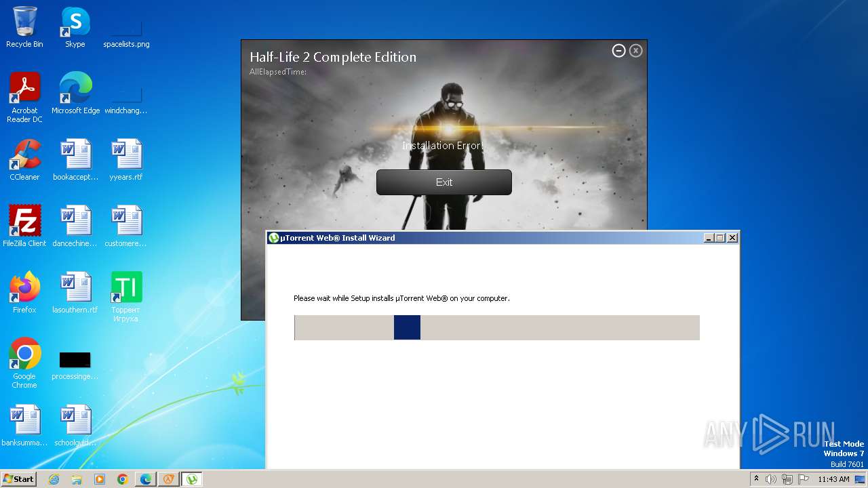
Task: Open network status tray icon
Action: click(x=787, y=479)
